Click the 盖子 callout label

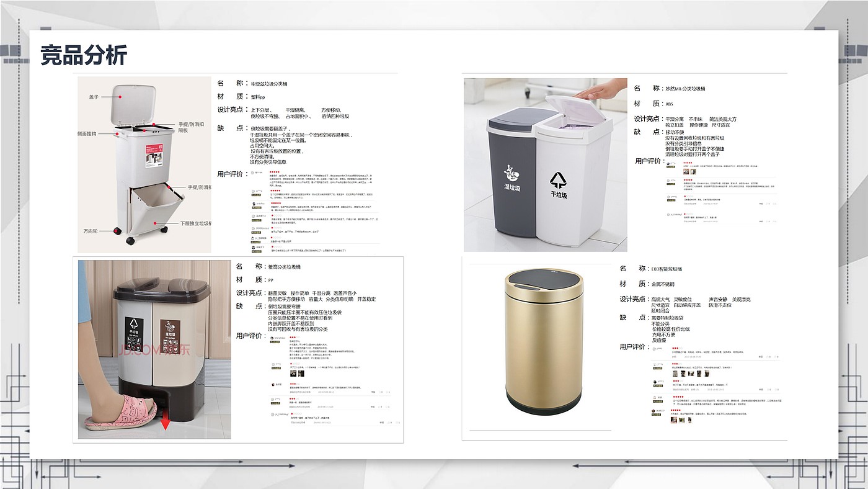tap(94, 97)
